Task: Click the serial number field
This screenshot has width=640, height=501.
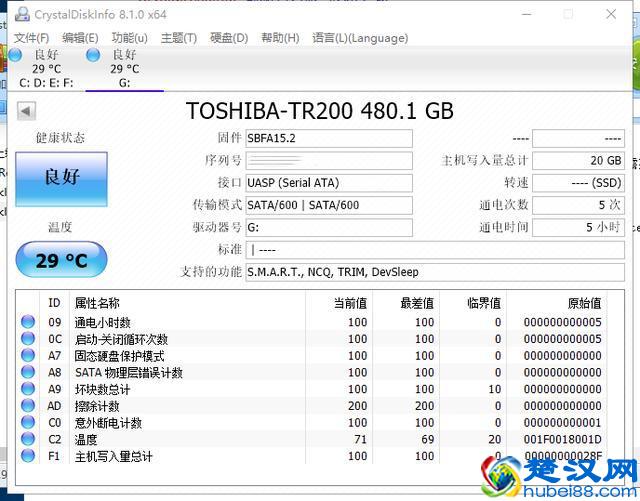Action: 329,161
